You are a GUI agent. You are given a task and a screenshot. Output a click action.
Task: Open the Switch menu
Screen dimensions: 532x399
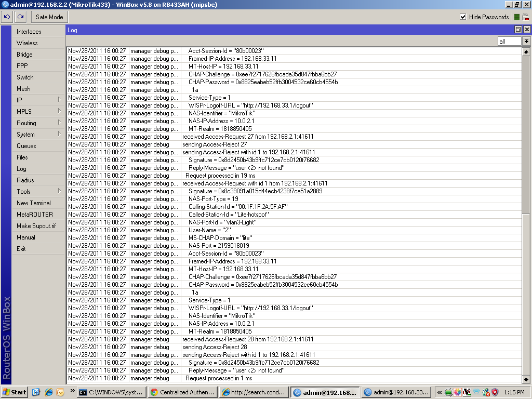(38, 77)
